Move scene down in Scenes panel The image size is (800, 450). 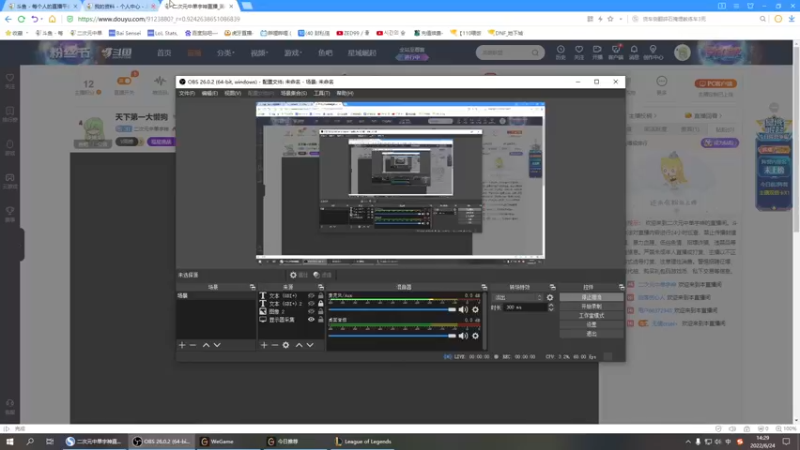pyautogui.click(x=217, y=345)
